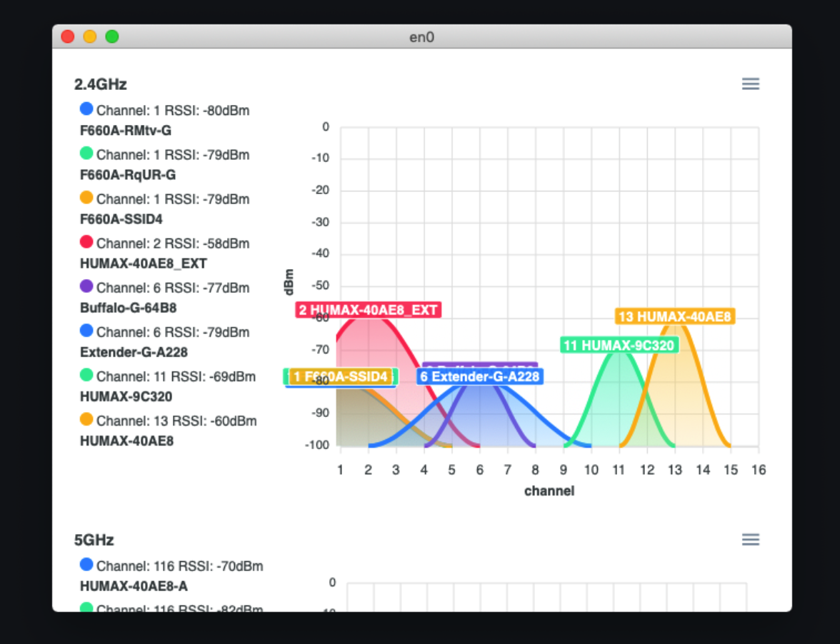Hide the F660A-SSID4 series in legend
Image resolution: width=840 pixels, height=644 pixels.
(x=86, y=198)
